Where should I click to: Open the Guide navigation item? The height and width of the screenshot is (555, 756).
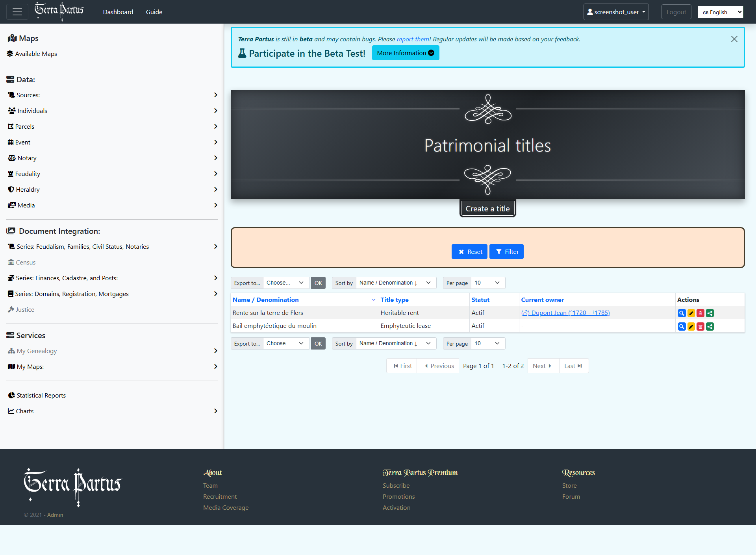pyautogui.click(x=154, y=12)
